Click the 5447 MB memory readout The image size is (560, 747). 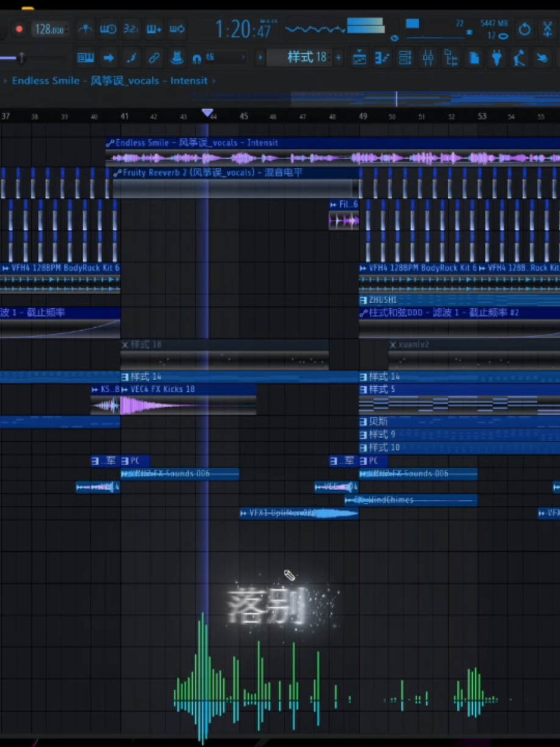[x=494, y=23]
